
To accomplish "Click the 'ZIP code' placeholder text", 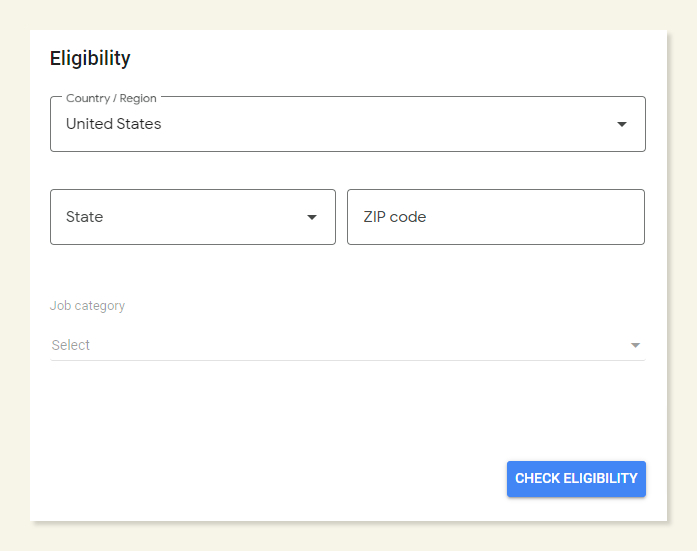I will (x=394, y=217).
